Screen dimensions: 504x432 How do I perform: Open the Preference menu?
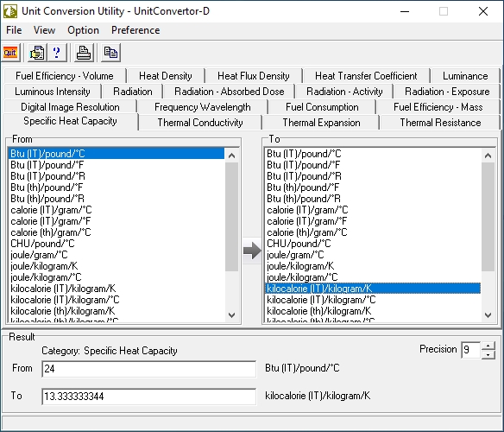pyautogui.click(x=135, y=30)
